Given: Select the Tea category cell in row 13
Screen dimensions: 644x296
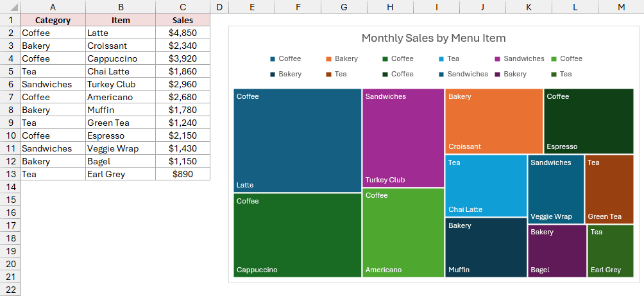Looking at the screenshot, I should [x=53, y=174].
